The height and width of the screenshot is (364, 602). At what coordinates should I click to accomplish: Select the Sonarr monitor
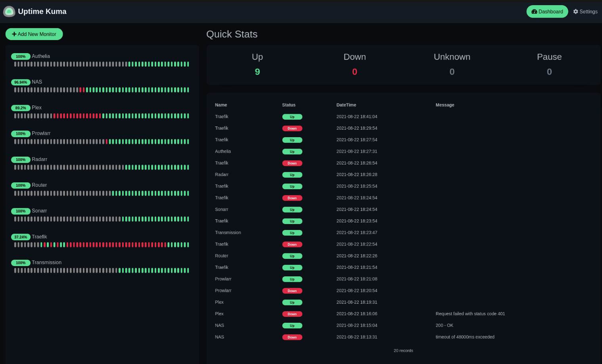pos(39,211)
